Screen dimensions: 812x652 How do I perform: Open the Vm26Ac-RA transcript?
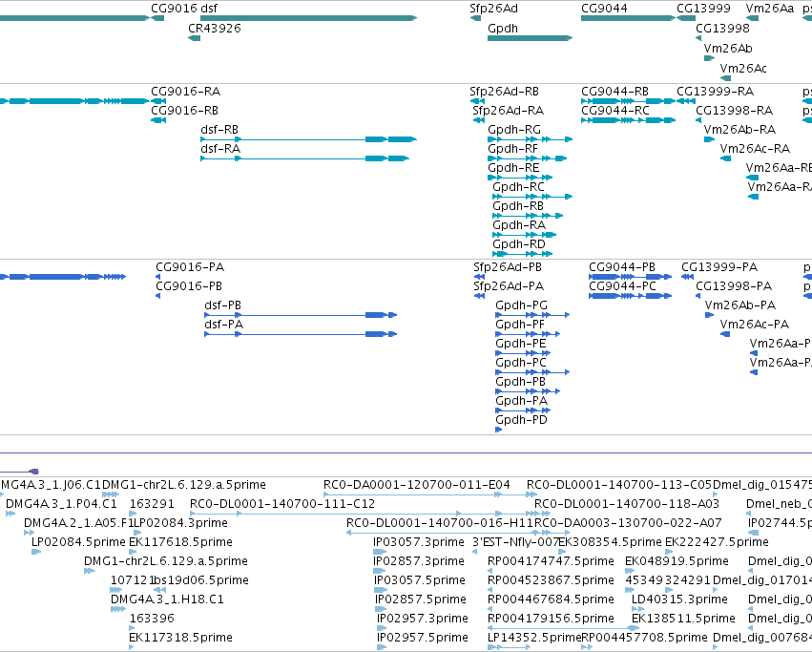[x=726, y=158]
